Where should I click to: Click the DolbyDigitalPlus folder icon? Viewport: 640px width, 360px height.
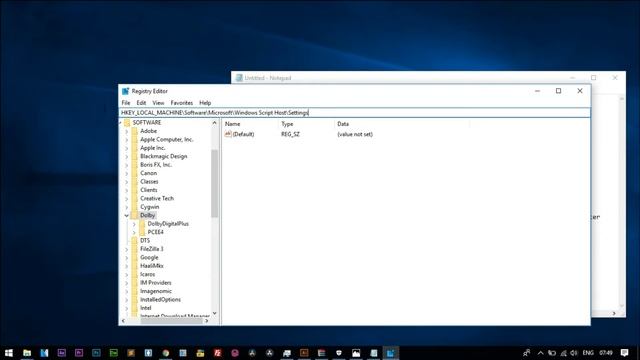pyautogui.click(x=142, y=224)
